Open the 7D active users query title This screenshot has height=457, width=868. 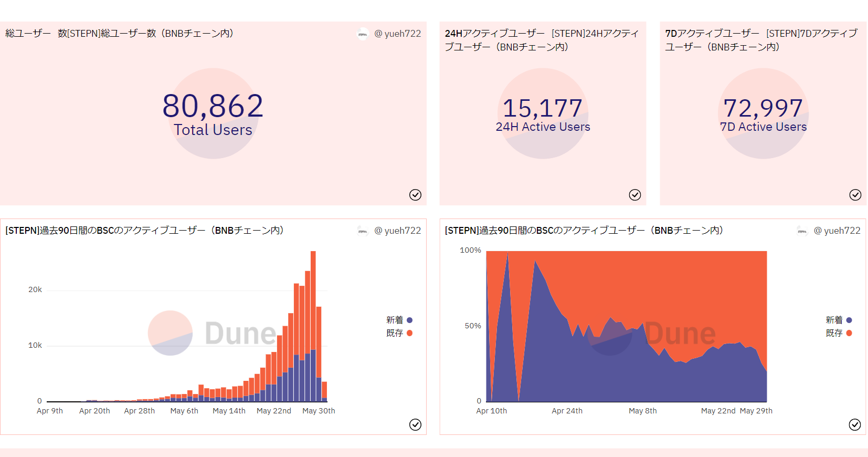[761, 40]
